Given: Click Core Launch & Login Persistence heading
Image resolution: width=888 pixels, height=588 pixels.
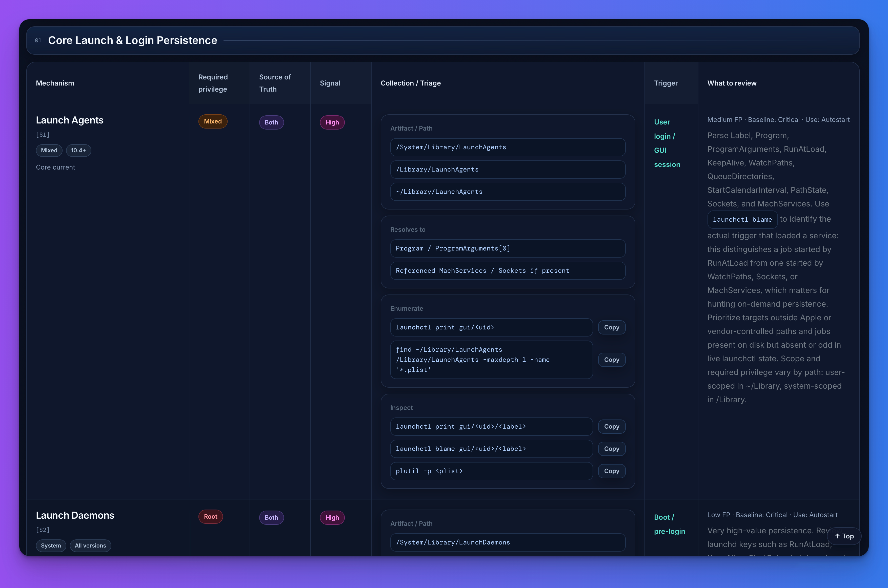Looking at the screenshot, I should tap(132, 40).
